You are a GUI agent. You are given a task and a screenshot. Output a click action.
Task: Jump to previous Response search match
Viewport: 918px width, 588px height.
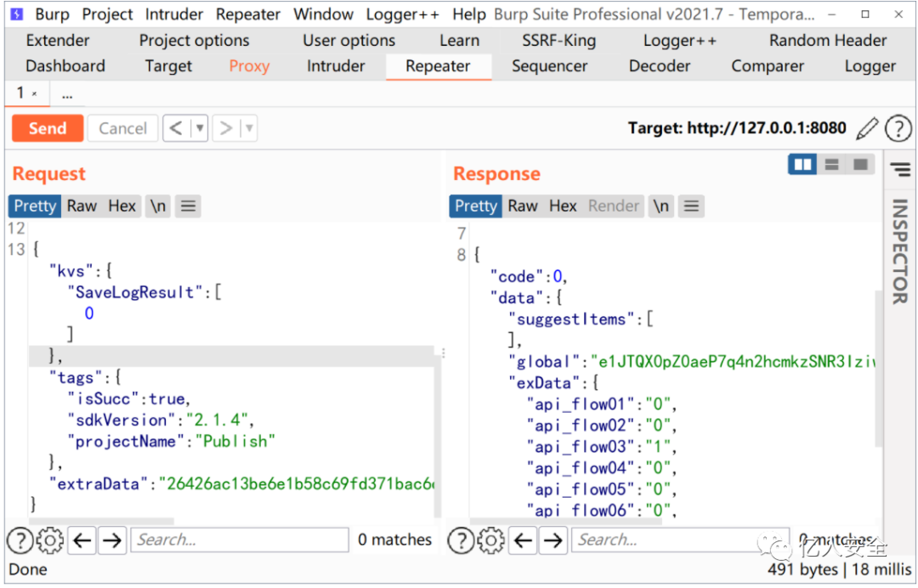point(523,540)
